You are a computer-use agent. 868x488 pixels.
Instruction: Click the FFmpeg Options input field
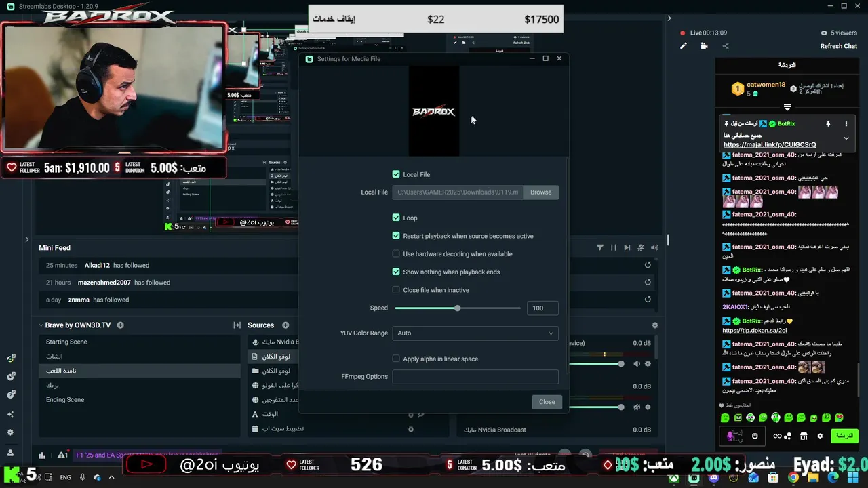(475, 376)
